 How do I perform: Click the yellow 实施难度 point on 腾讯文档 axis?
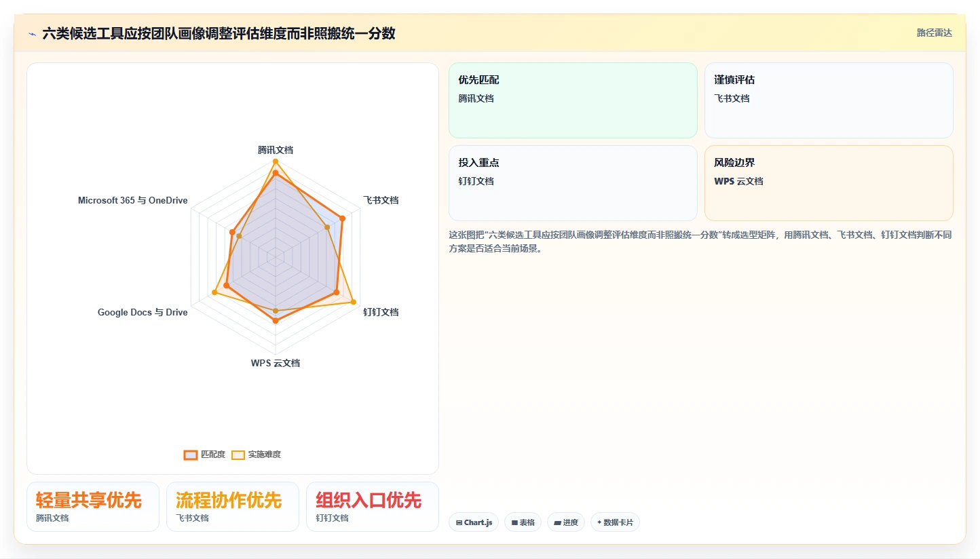click(x=276, y=161)
